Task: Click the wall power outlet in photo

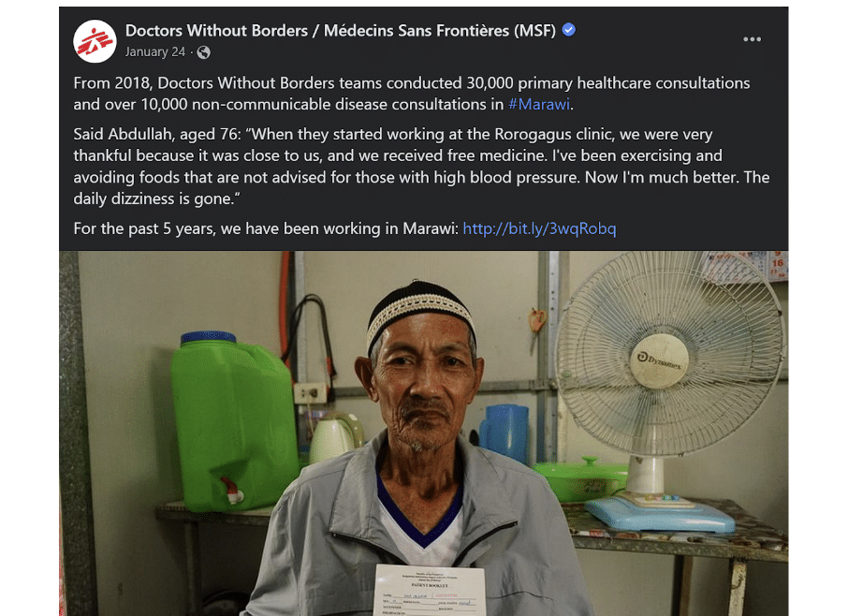Action: tap(311, 392)
